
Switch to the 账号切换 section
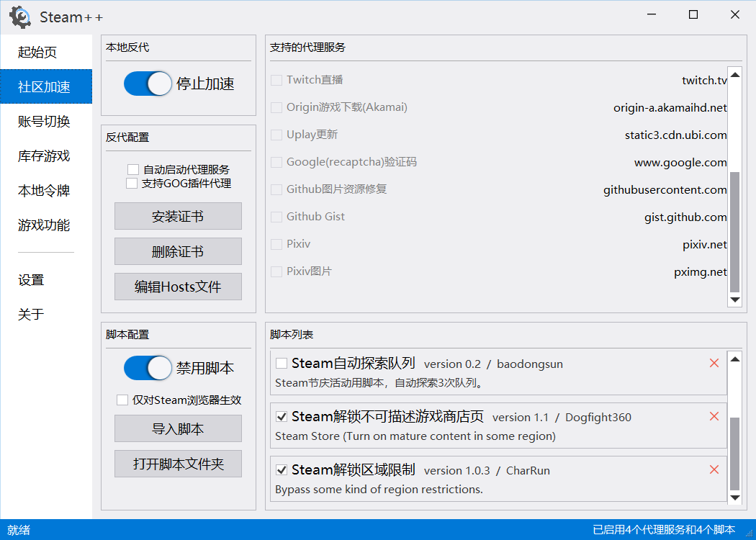pyautogui.click(x=46, y=121)
